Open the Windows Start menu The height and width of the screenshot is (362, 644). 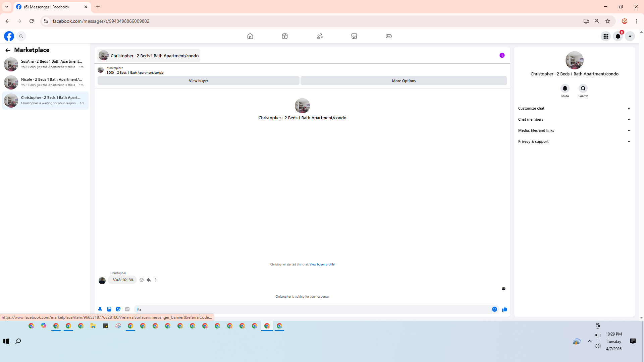point(6,341)
